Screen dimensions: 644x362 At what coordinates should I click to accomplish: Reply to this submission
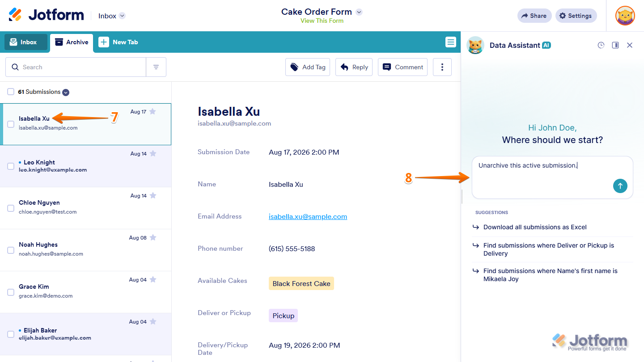354,67
